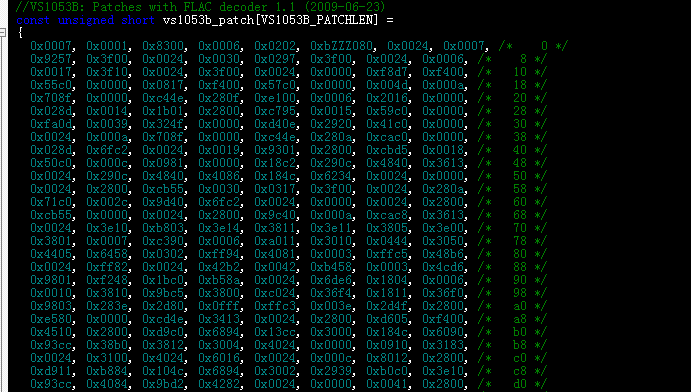
Task: Click the value 0x50c0
Action: tap(51, 163)
